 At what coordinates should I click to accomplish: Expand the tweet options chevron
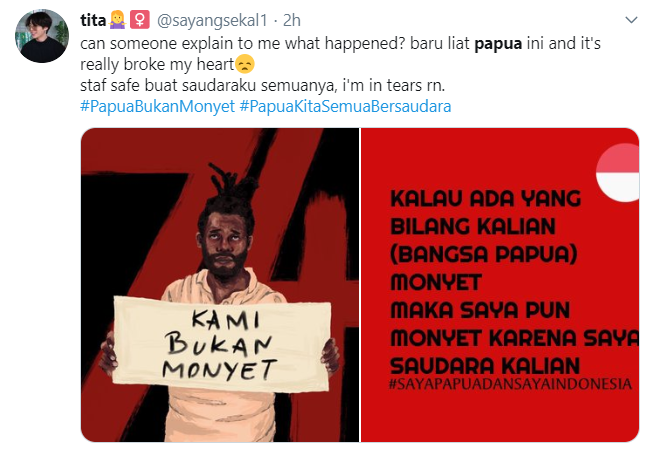click(631, 20)
